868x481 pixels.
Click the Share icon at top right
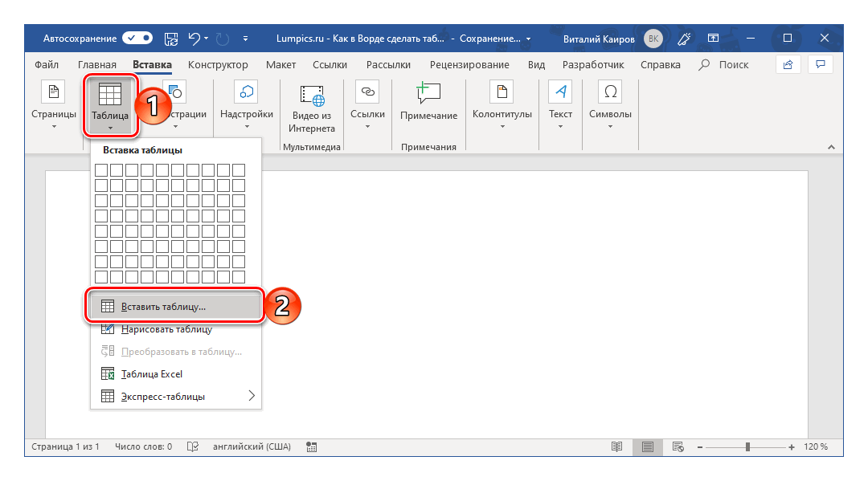click(x=788, y=64)
